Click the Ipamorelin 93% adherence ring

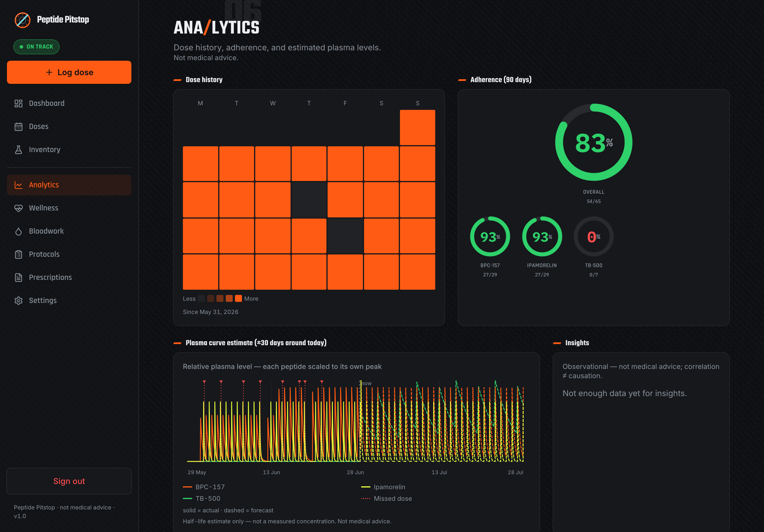(x=542, y=237)
